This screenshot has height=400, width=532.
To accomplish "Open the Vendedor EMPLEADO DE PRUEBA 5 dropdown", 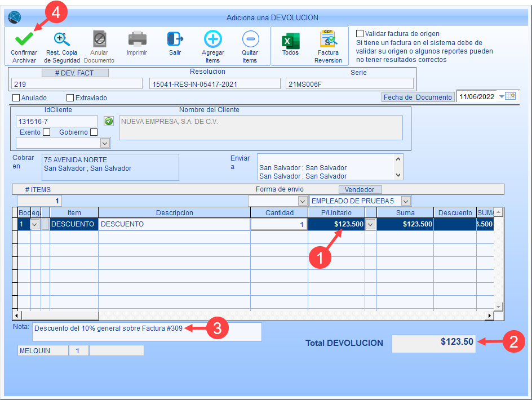I will [x=406, y=201].
